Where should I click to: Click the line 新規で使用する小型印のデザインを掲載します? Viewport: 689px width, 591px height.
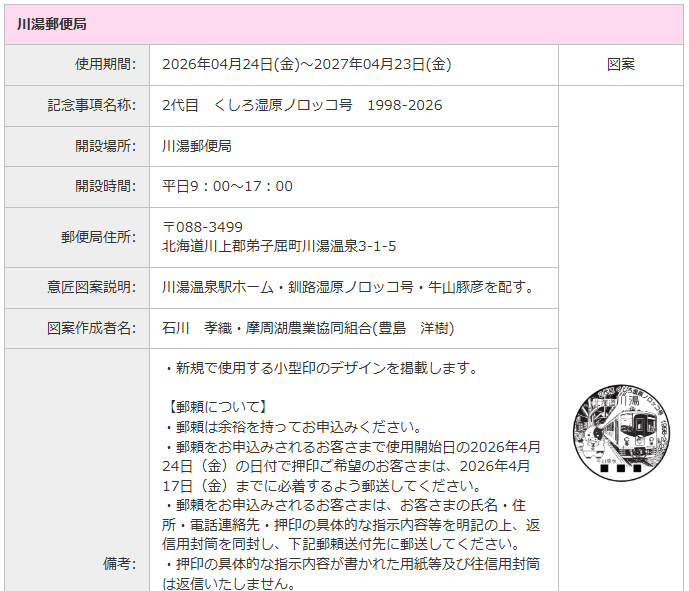pyautogui.click(x=320, y=368)
